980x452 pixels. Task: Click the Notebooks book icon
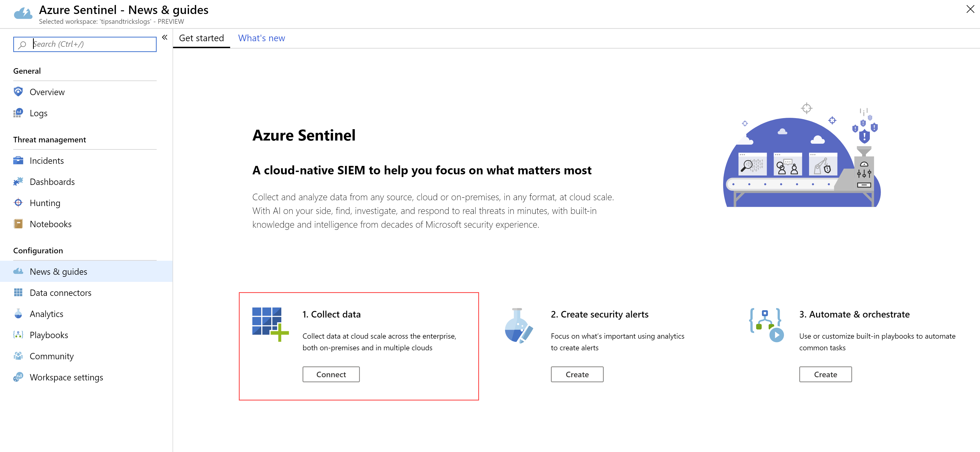(18, 224)
